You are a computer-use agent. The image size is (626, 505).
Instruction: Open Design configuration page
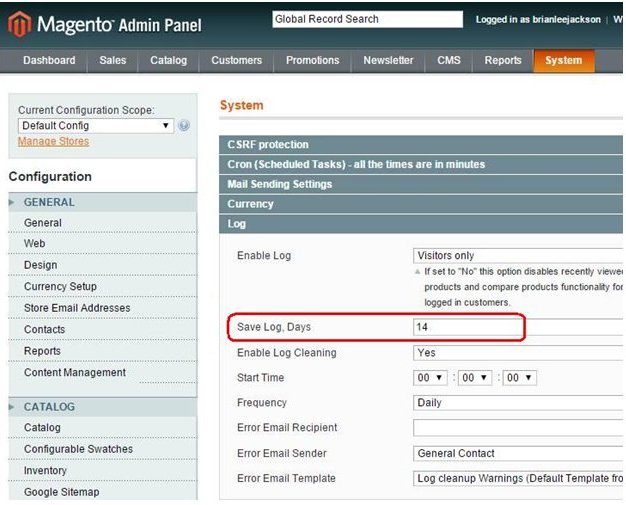point(103,265)
